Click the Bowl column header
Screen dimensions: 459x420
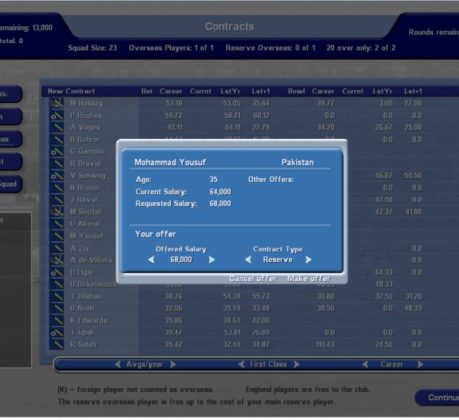click(296, 91)
